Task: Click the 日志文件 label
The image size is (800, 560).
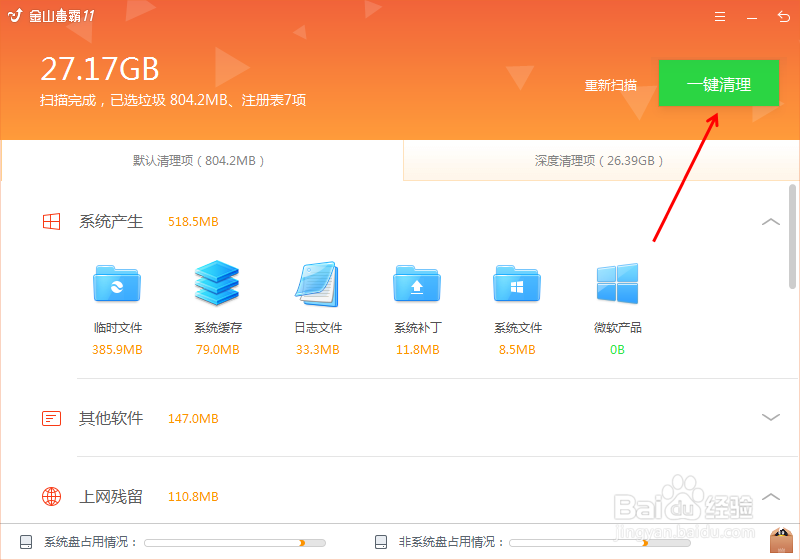Action: (x=318, y=327)
